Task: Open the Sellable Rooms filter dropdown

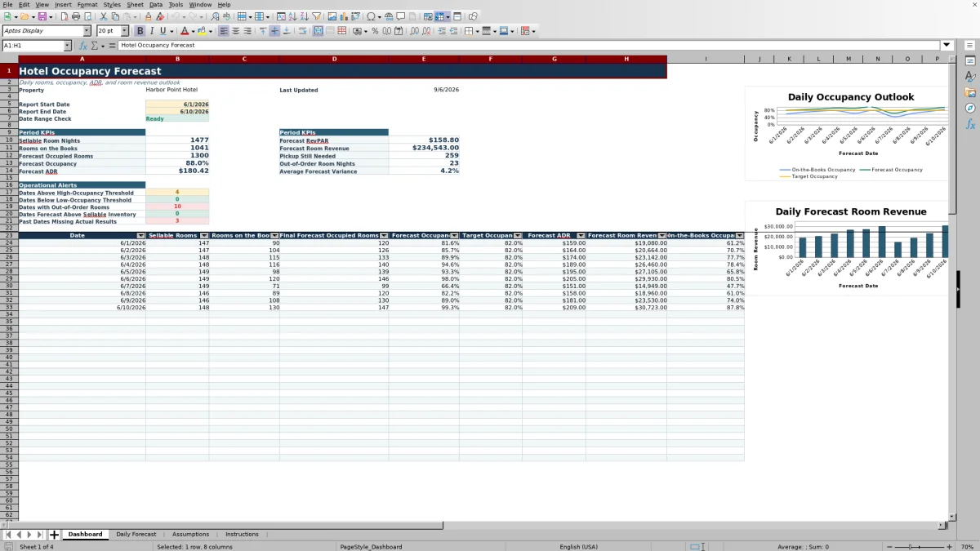Action: tap(204, 235)
